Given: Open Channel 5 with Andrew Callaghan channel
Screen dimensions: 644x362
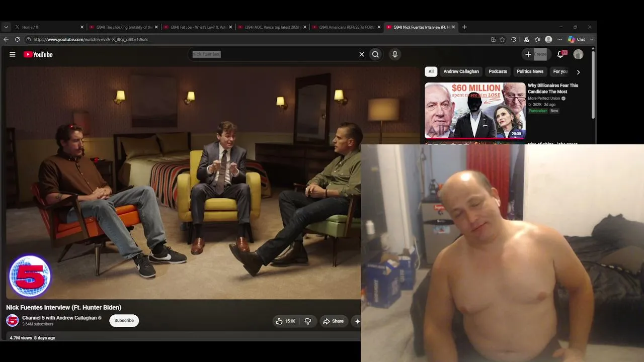Looking at the screenshot, I should click(59, 318).
